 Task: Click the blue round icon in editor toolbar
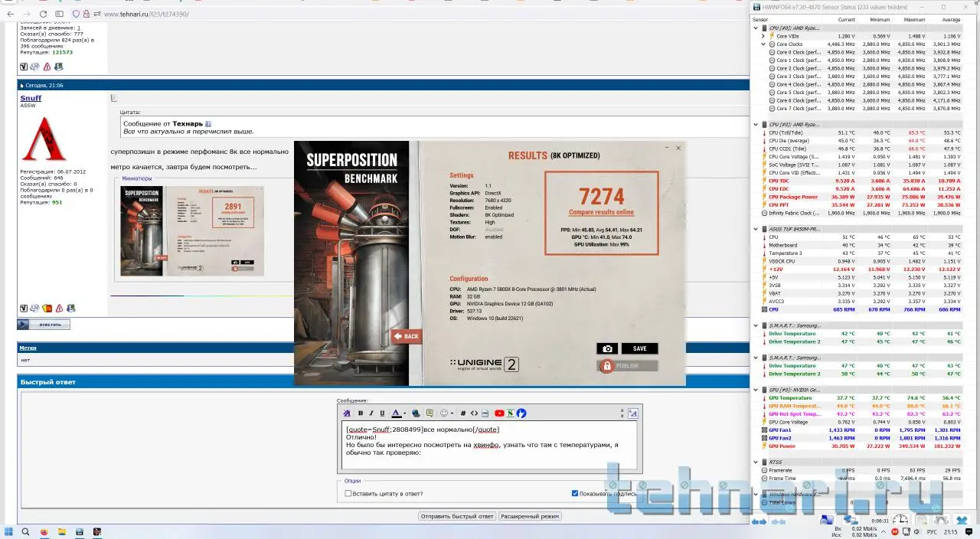click(521, 413)
